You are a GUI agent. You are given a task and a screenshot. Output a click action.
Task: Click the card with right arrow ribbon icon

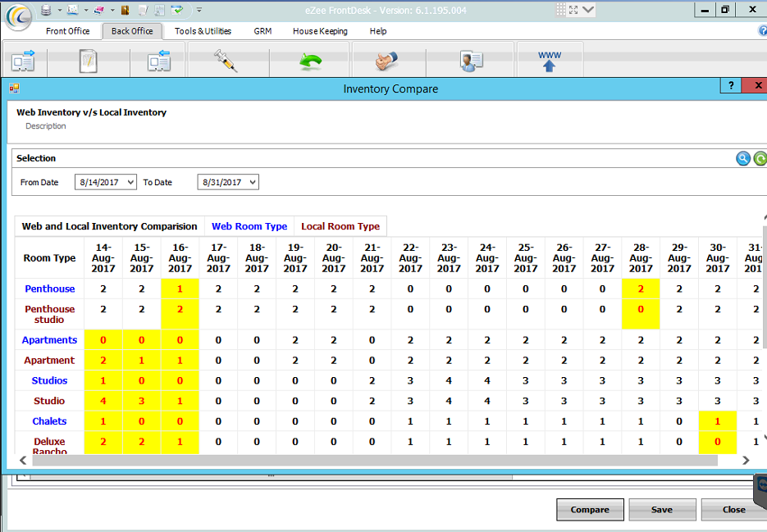click(x=24, y=61)
